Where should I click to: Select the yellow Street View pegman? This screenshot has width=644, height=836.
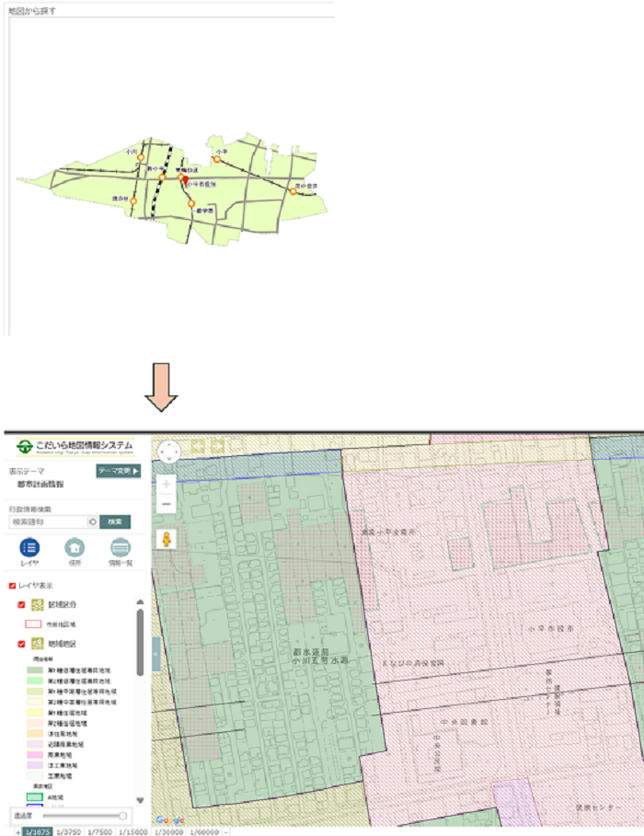167,539
